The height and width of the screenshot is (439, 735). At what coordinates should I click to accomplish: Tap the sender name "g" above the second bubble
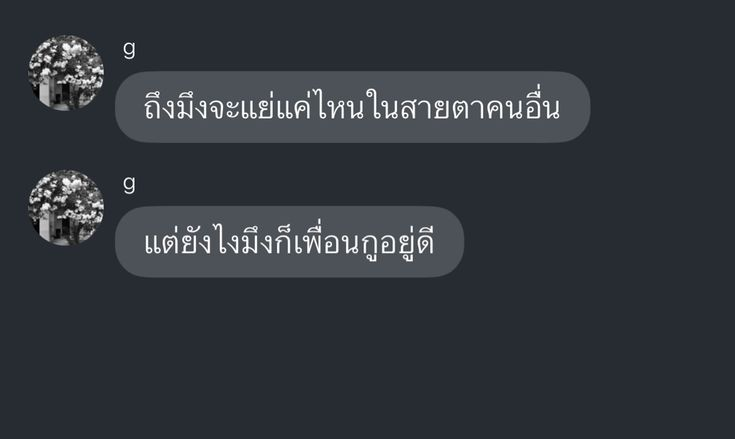(x=129, y=184)
